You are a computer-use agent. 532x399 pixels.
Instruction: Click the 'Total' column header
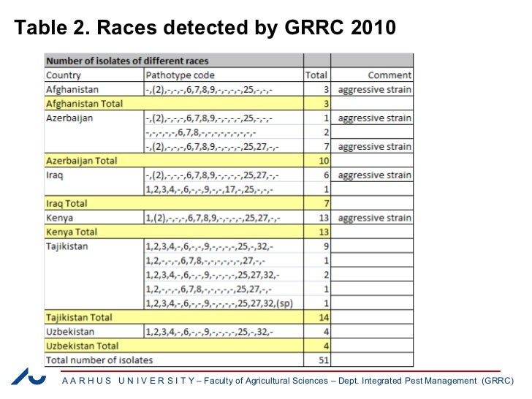[x=316, y=75]
